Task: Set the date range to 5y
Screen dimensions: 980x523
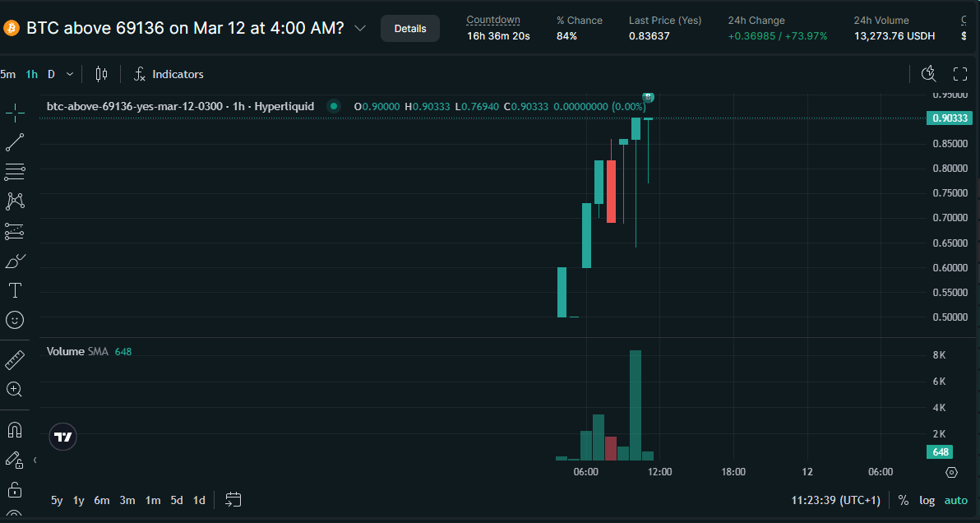Action: point(57,501)
